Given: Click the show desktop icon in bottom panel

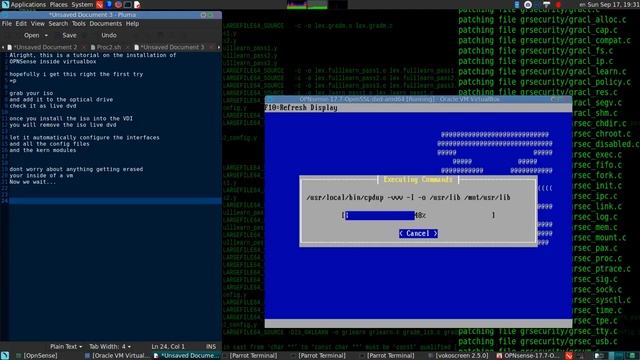Looking at the screenshot, I should [5, 356].
